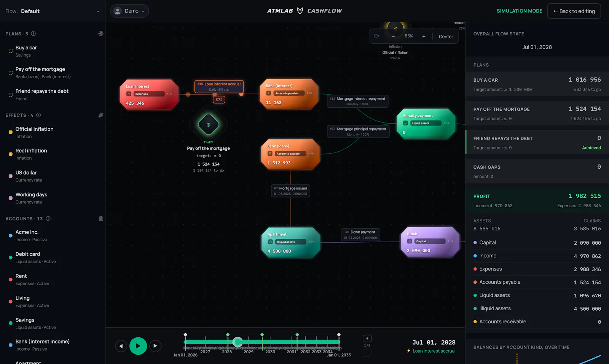The image size is (609, 364).
Task: Start the simulation with the play button
Action: pos(138,346)
